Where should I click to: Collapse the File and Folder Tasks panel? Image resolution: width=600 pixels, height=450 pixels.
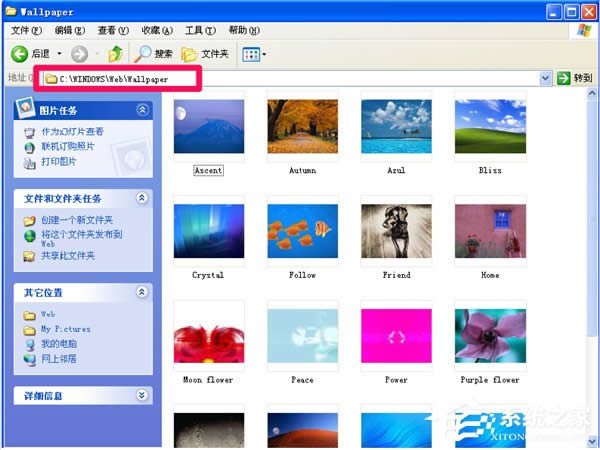(x=142, y=198)
